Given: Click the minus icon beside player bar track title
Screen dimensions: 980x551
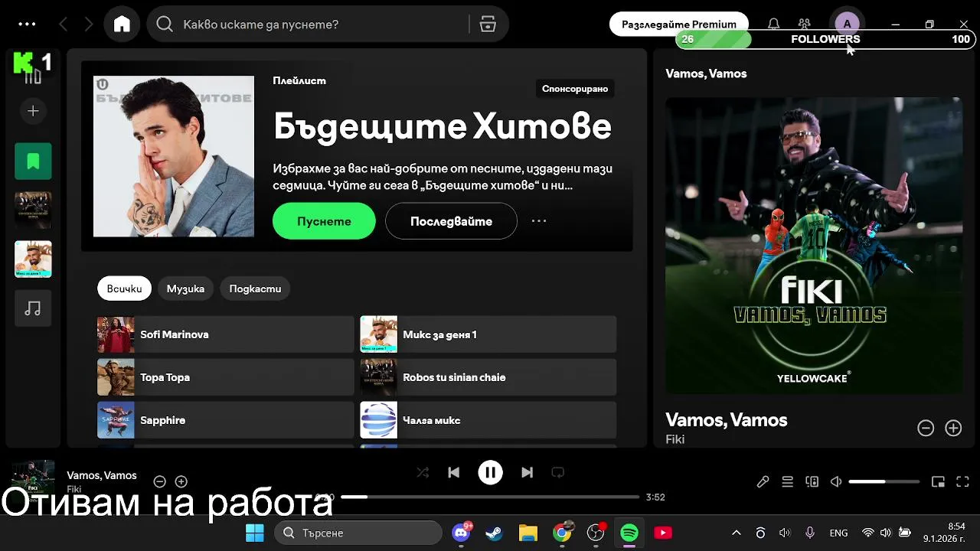Looking at the screenshot, I should pyautogui.click(x=159, y=481).
